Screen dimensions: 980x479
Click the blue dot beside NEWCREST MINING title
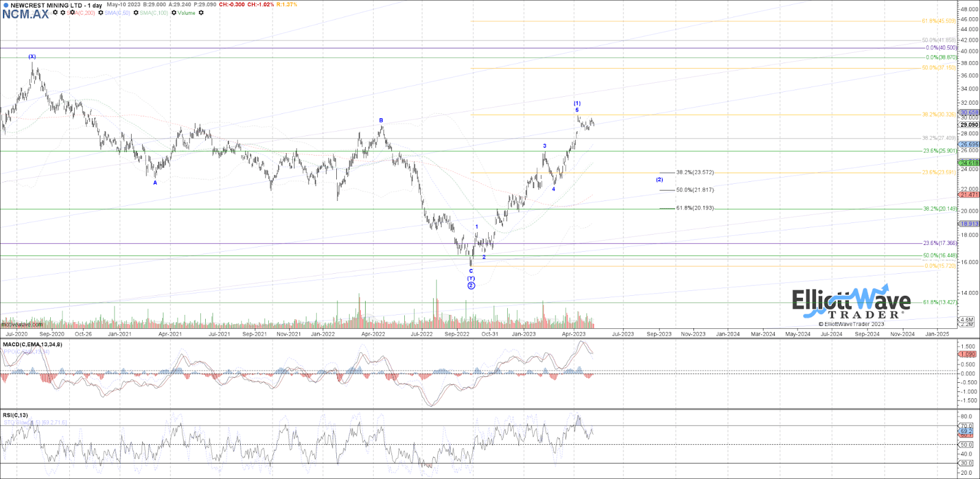[x=6, y=6]
